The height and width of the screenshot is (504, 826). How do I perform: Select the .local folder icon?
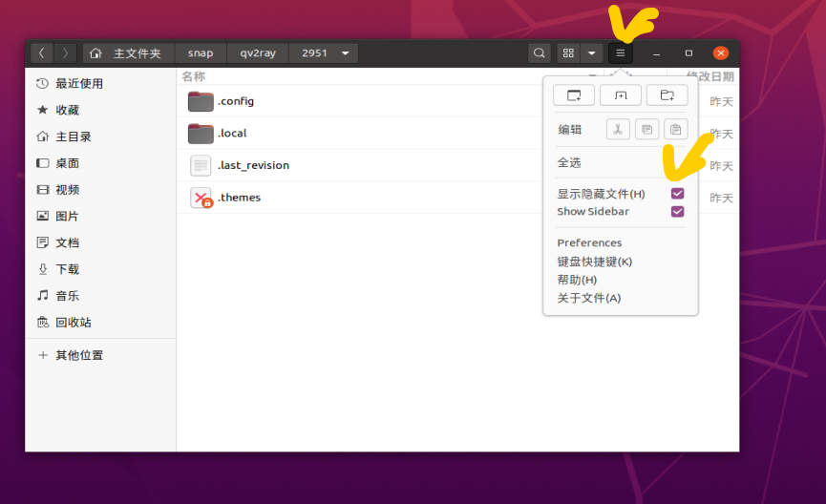point(201,134)
